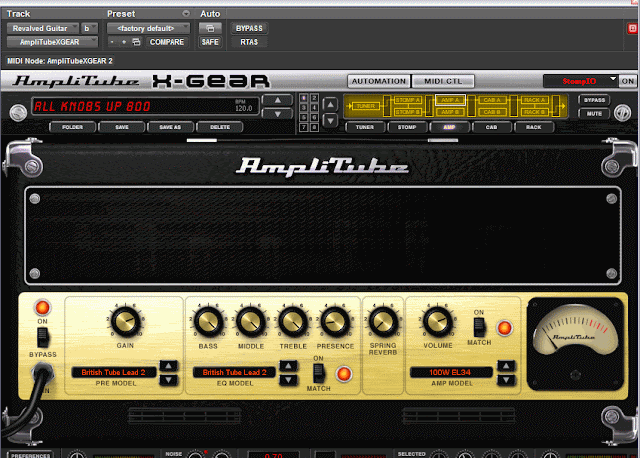Viewport: 640px width, 458px height.
Task: Step Pre Model up arrow
Action: [169, 365]
